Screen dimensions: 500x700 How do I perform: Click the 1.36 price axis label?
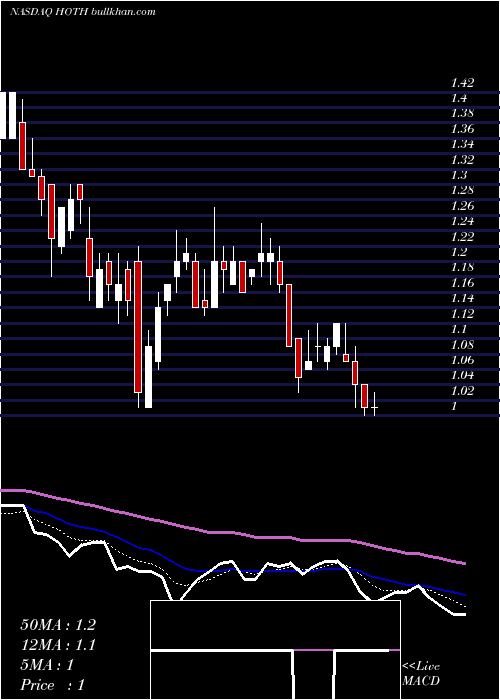pos(462,129)
